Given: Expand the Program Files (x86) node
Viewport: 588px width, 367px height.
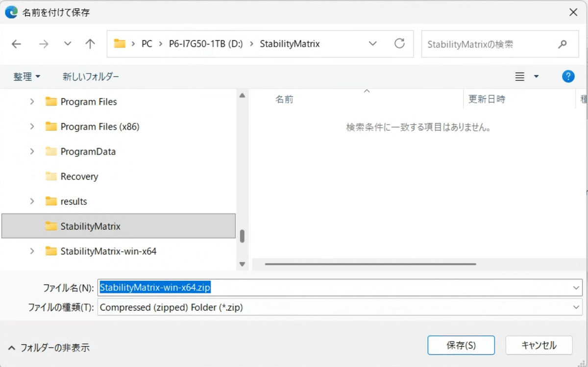Looking at the screenshot, I should (x=32, y=126).
